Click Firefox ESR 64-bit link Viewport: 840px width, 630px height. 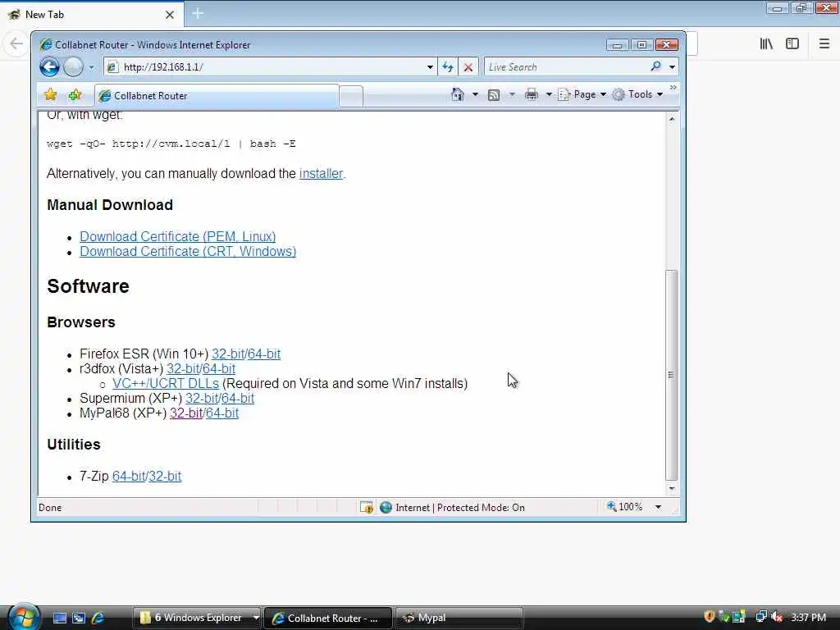pyautogui.click(x=264, y=354)
